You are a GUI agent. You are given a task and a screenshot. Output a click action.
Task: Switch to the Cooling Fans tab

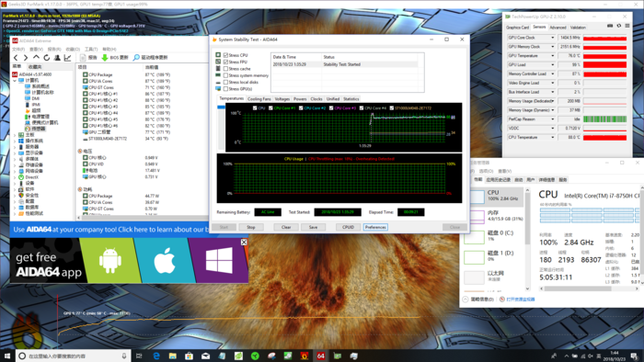259,99
